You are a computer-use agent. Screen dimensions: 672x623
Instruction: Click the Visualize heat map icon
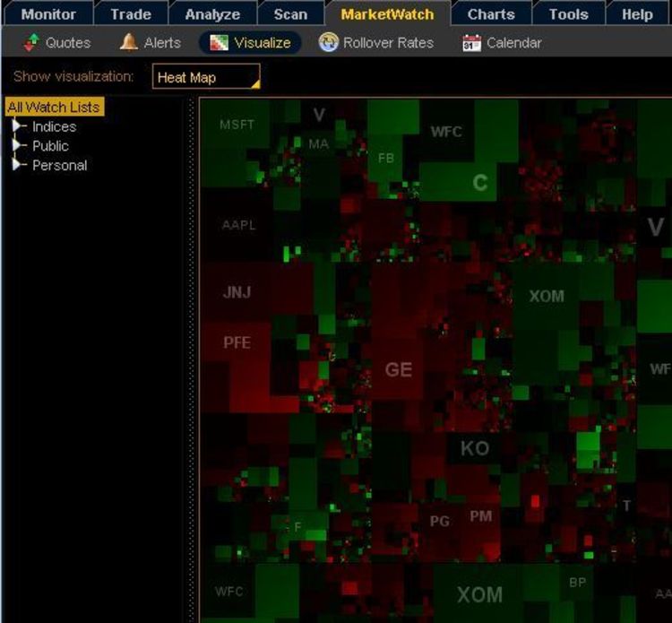pos(219,42)
